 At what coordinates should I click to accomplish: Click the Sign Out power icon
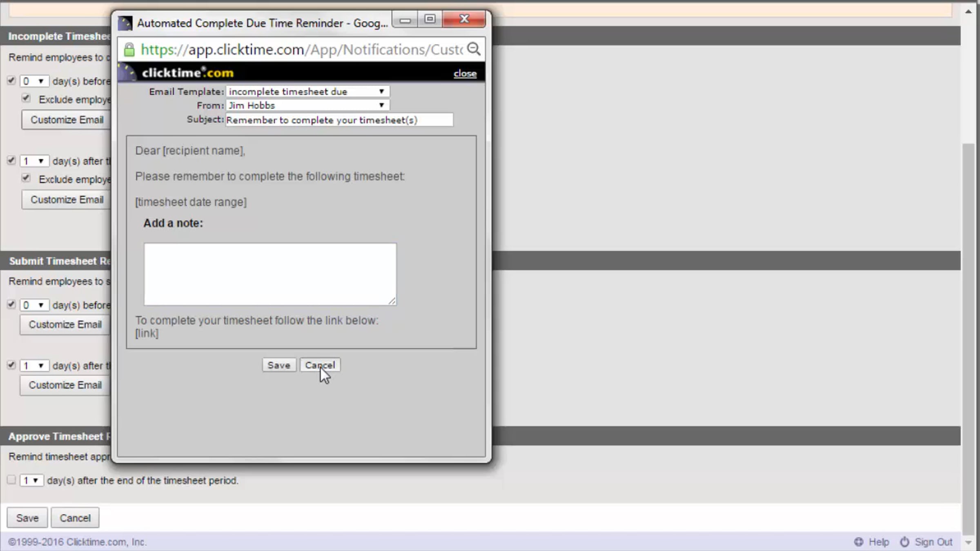point(905,542)
